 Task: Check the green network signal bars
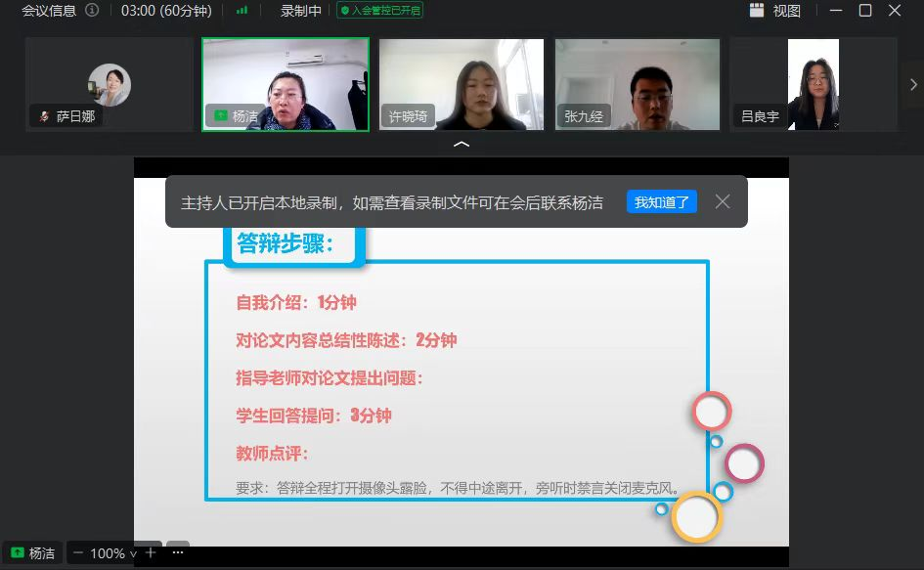coord(242,10)
